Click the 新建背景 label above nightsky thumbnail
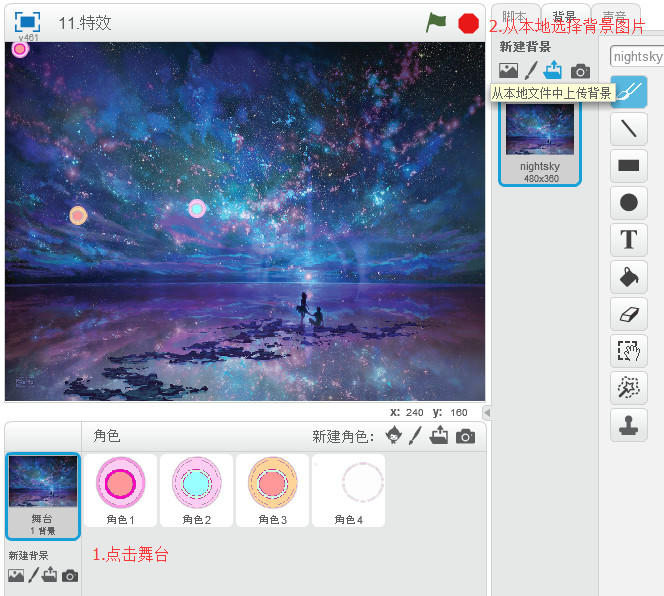 (525, 47)
